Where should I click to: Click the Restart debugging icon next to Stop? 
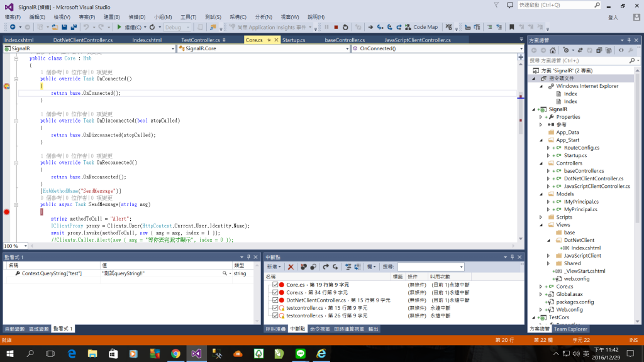point(345,27)
